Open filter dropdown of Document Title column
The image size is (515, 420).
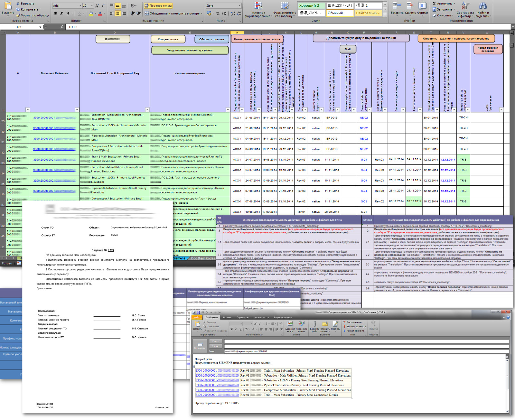(x=147, y=110)
